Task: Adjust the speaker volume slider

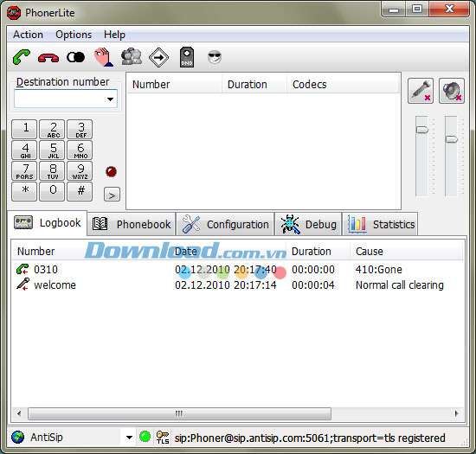Action: click(x=451, y=139)
